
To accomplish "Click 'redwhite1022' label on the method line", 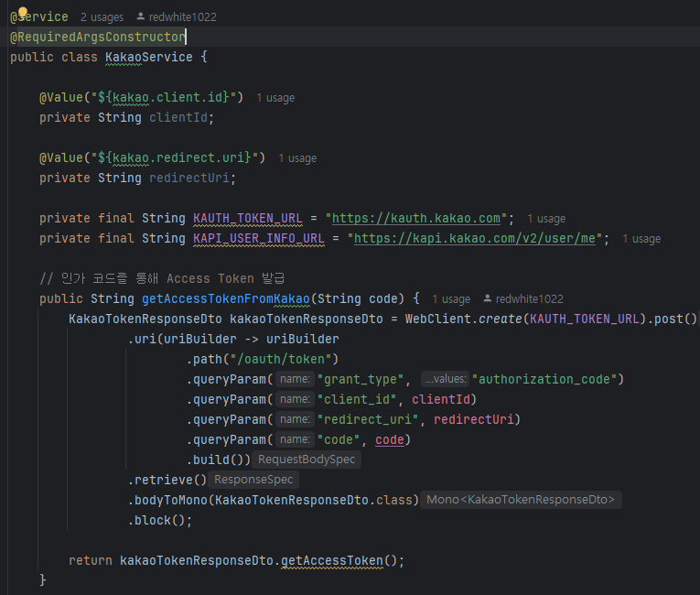I will pos(530,298).
